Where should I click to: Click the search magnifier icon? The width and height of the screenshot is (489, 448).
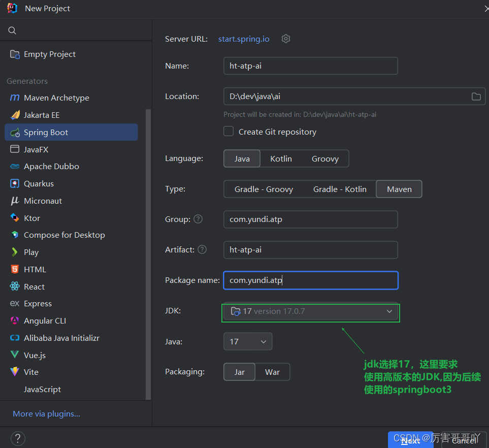point(12,30)
